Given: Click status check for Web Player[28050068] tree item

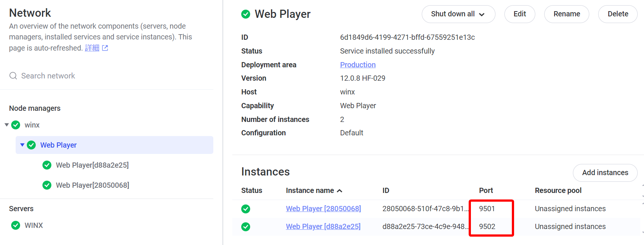Looking at the screenshot, I should 47,185.
